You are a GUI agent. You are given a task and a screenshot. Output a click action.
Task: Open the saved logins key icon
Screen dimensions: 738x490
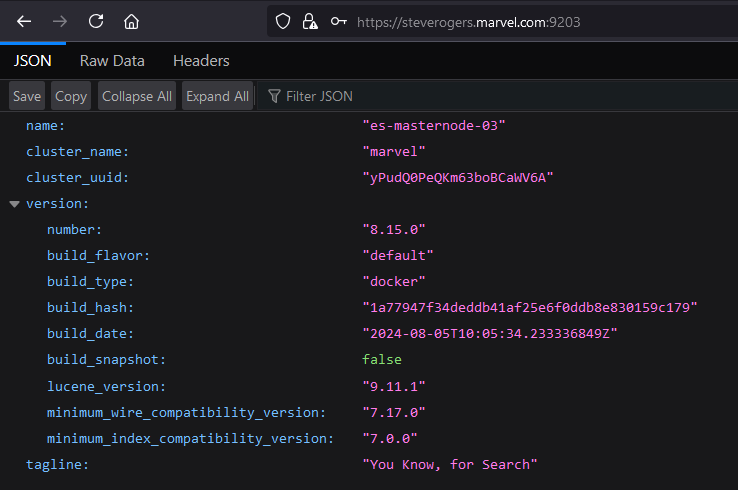pyautogui.click(x=338, y=22)
